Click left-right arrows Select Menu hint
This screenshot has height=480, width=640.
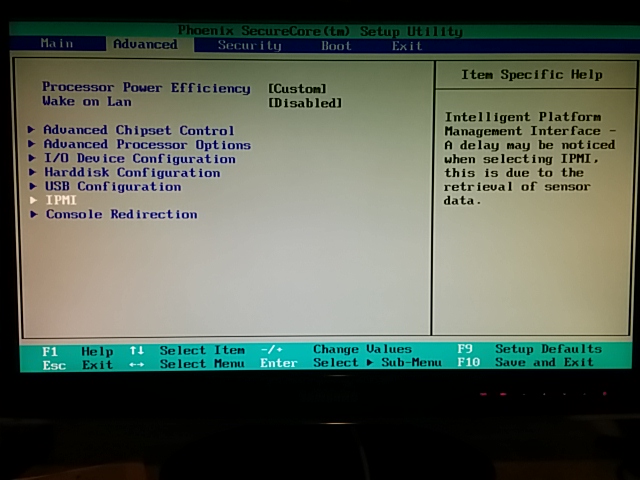(187, 364)
